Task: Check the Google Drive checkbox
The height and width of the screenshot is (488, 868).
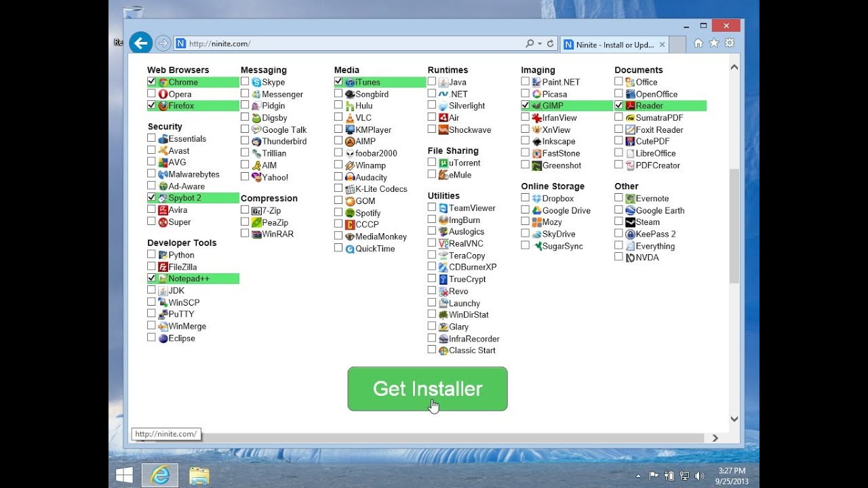Action: [525, 209]
